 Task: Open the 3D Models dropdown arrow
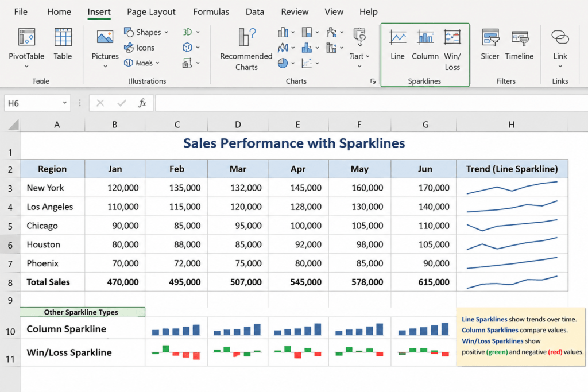[x=157, y=63]
